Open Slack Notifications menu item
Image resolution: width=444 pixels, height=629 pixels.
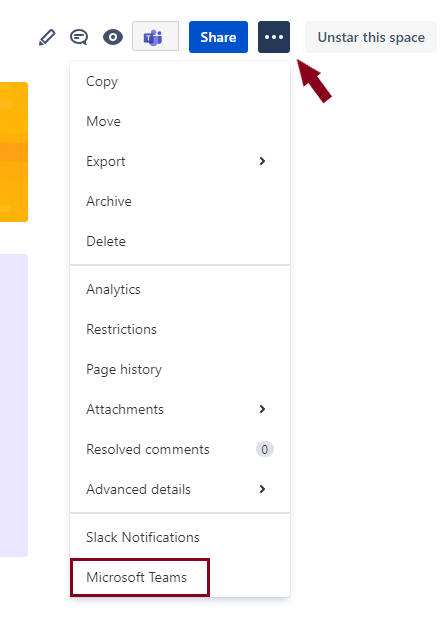point(180,537)
